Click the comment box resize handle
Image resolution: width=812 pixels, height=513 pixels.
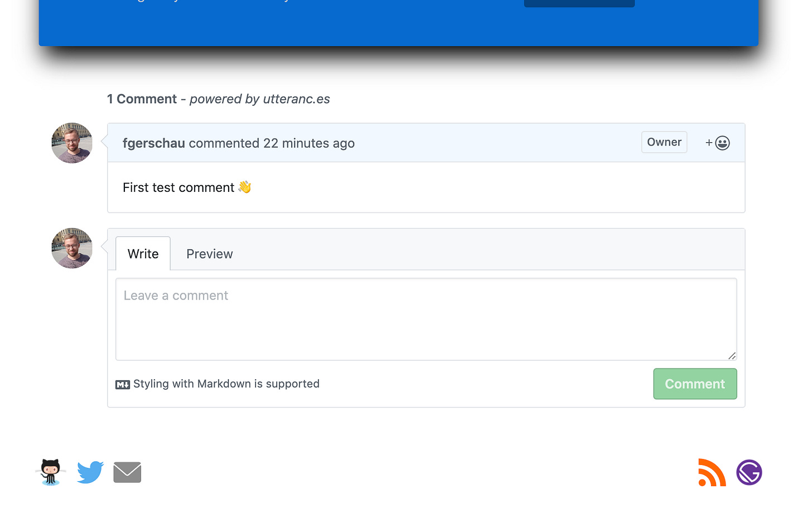click(732, 356)
